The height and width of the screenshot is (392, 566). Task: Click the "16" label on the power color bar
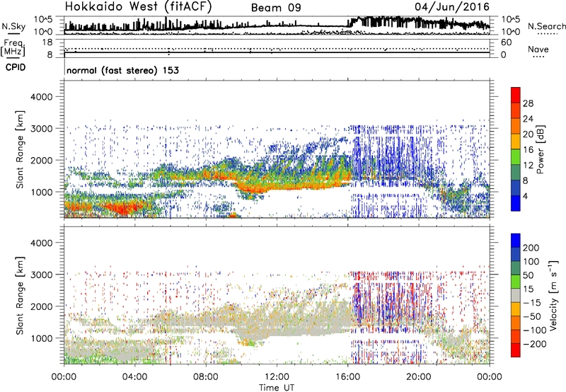click(528, 150)
